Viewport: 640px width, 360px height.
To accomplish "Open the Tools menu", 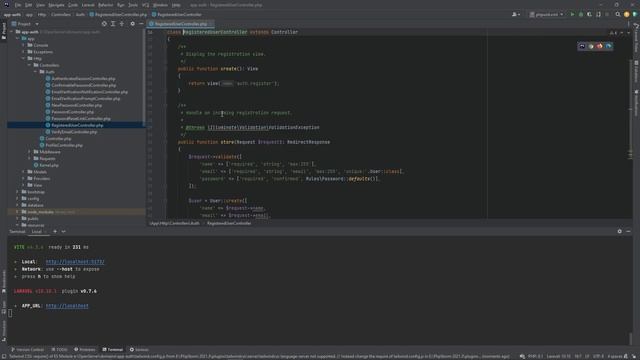I will (x=133, y=5).
